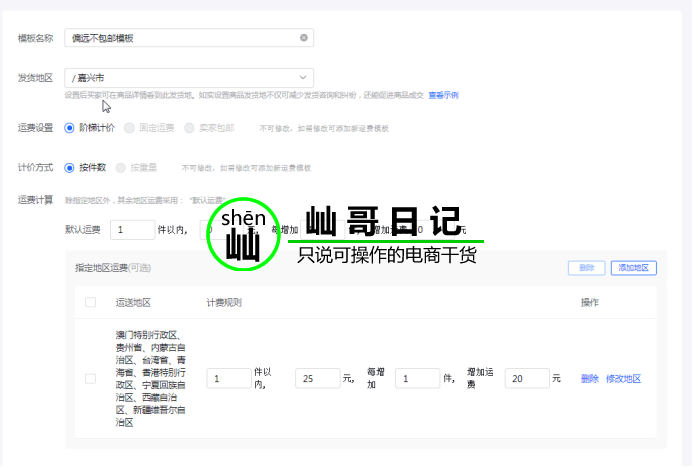
Task: Choose the 按重量 pricing method
Action: pos(120,168)
